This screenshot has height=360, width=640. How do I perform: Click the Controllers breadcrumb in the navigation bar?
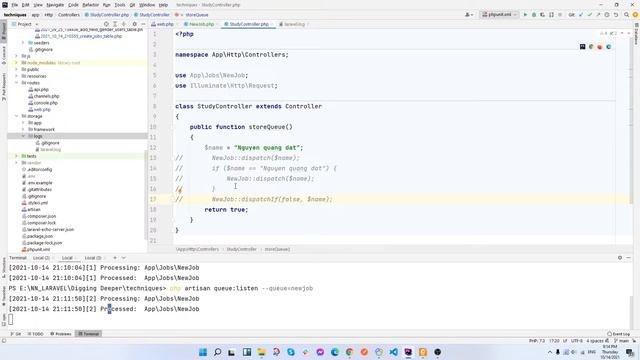click(x=69, y=15)
